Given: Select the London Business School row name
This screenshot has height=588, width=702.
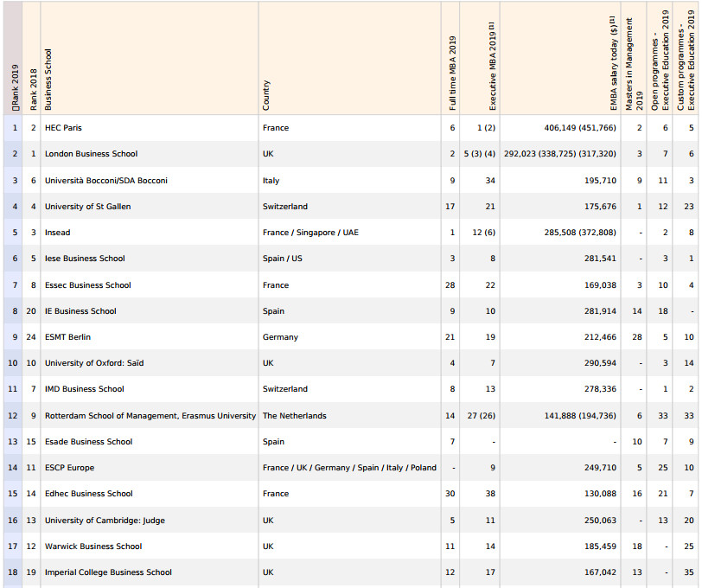Looking at the screenshot, I should pos(91,154).
